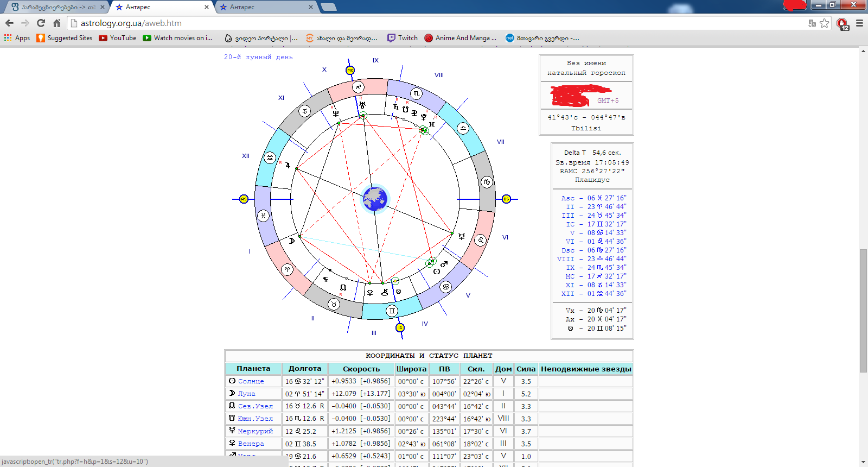Click the yellow MC marker on chart
Viewport: 868px width, 467px height.
[350, 70]
